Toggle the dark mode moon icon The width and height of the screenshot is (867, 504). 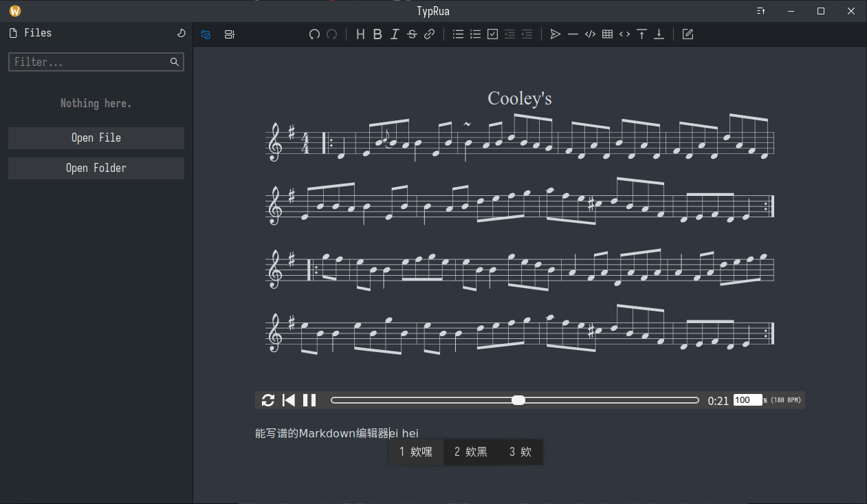[181, 33]
